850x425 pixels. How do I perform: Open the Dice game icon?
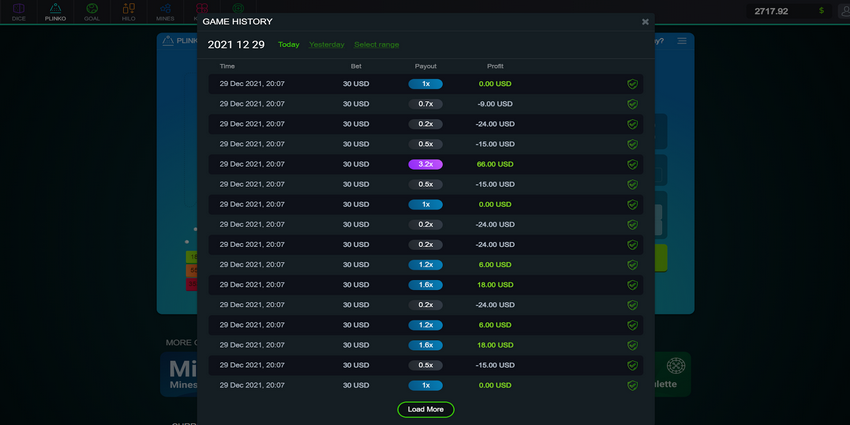pos(19,12)
